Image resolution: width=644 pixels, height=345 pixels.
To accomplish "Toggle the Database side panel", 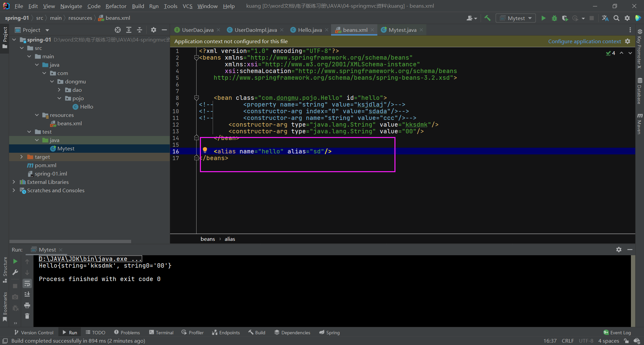I will pos(640,91).
